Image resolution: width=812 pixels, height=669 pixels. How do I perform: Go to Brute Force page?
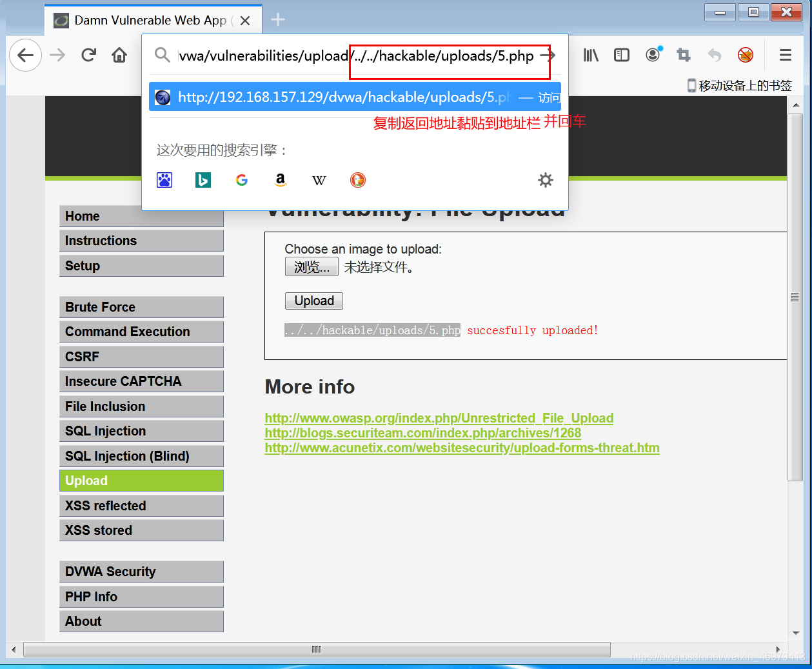point(141,307)
